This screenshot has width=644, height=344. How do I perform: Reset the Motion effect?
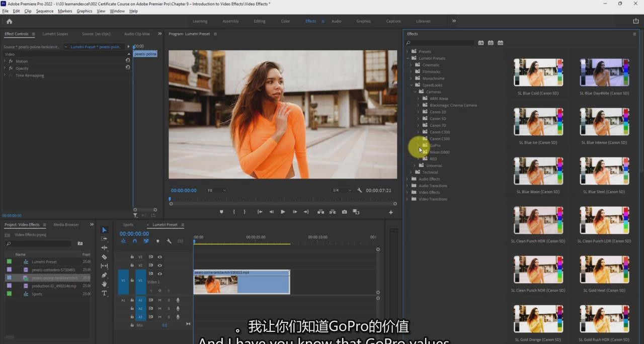(128, 61)
